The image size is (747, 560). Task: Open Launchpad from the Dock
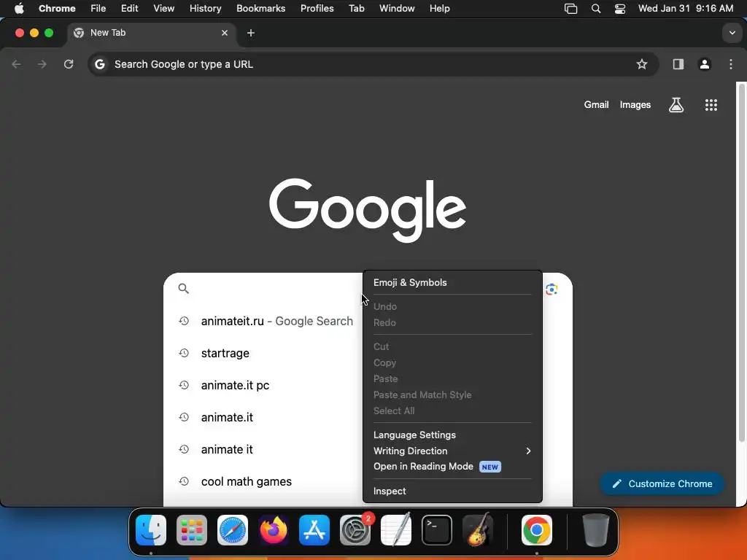click(192, 530)
